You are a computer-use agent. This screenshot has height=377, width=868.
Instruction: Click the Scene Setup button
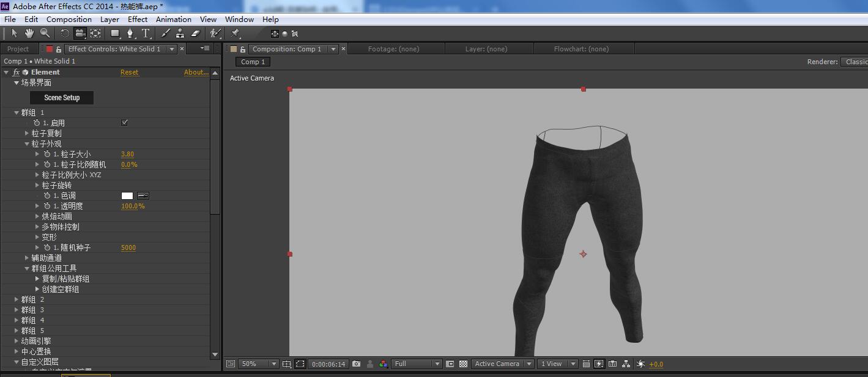[x=62, y=98]
